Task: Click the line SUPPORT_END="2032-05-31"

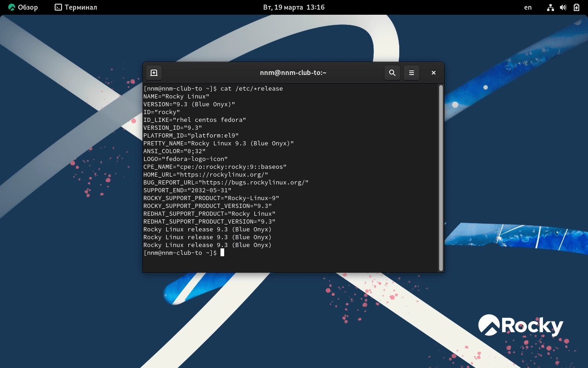Action: tap(187, 190)
